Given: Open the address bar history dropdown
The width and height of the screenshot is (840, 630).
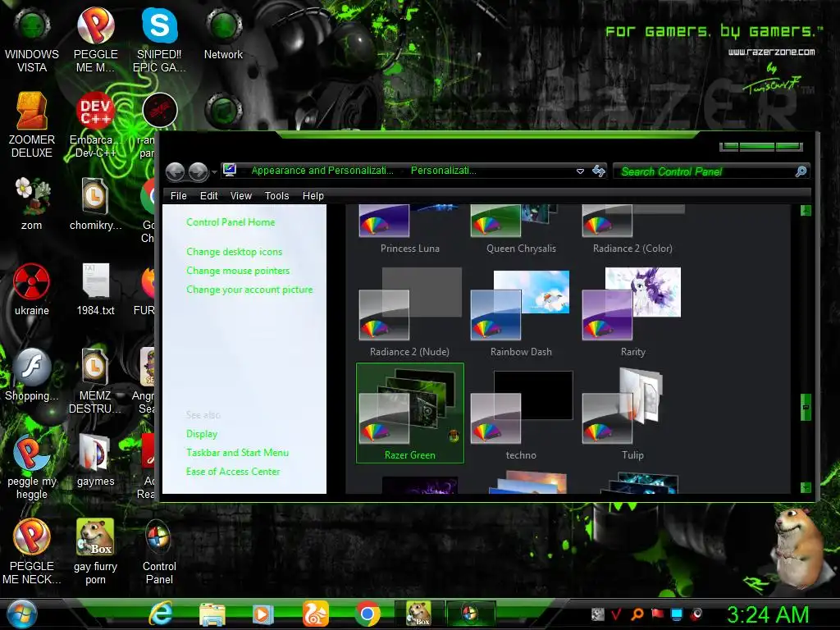Looking at the screenshot, I should click(580, 171).
